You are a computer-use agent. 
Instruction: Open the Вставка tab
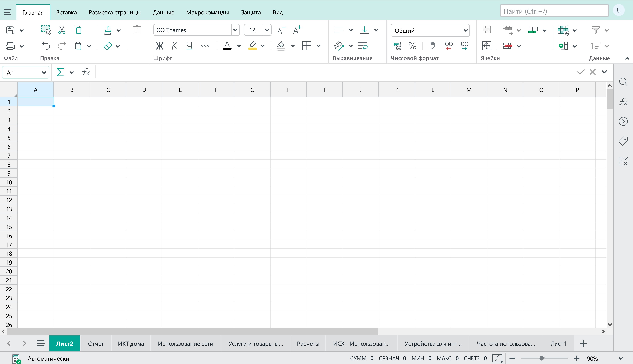pos(66,12)
